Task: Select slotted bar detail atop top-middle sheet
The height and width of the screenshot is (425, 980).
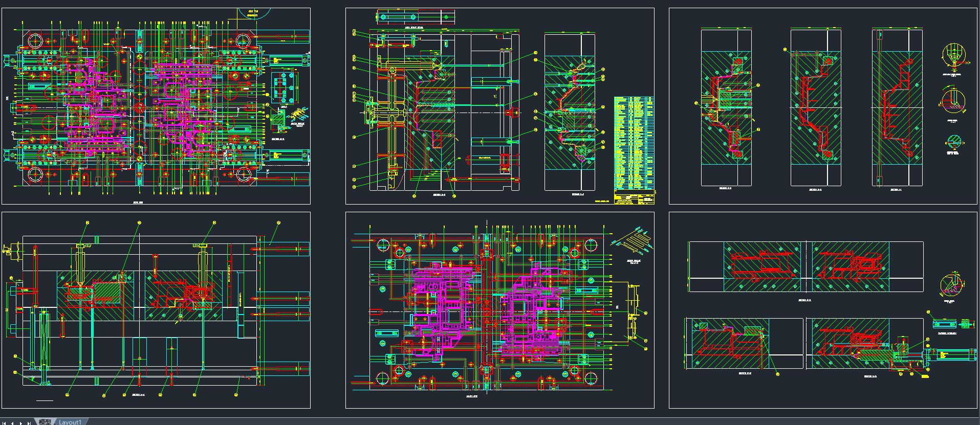Action: (415, 17)
